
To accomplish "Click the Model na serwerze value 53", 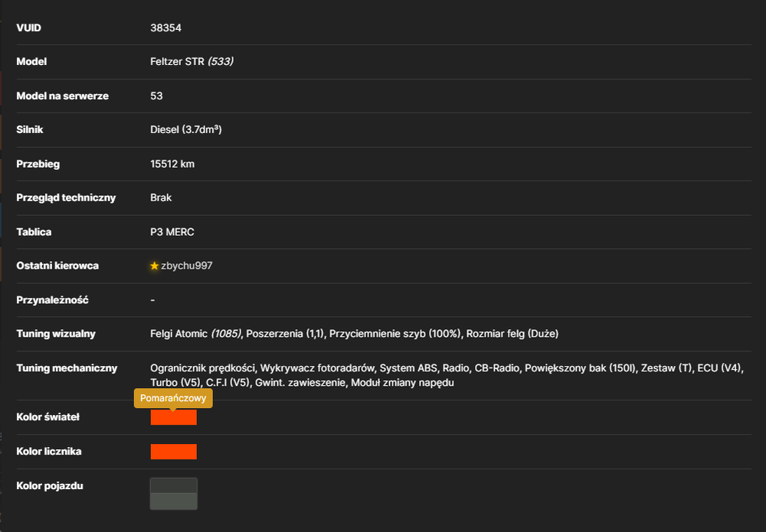I will pyautogui.click(x=156, y=96).
